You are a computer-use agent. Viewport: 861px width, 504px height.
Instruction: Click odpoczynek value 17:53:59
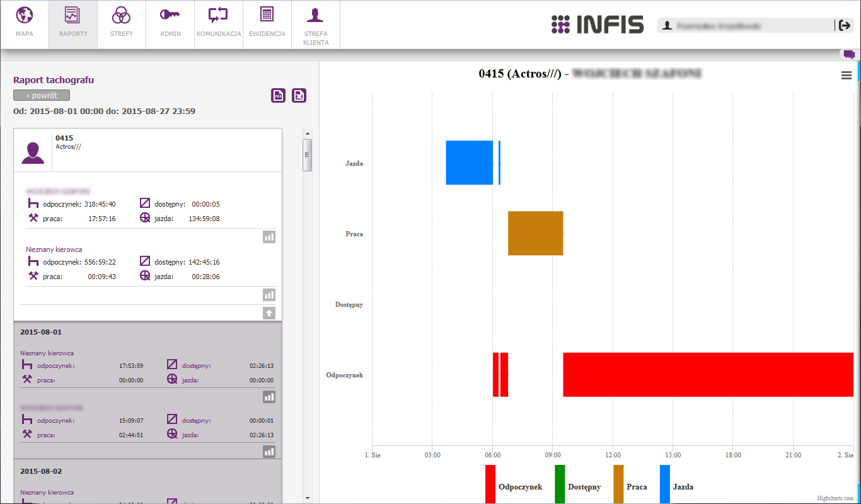(x=131, y=365)
